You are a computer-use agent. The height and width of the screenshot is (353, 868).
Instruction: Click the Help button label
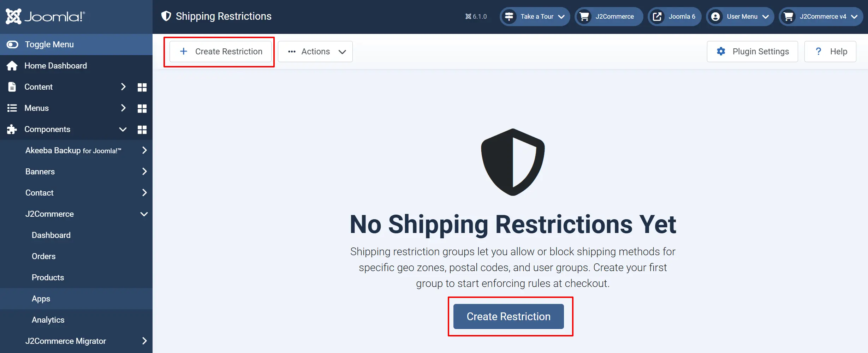(x=839, y=52)
